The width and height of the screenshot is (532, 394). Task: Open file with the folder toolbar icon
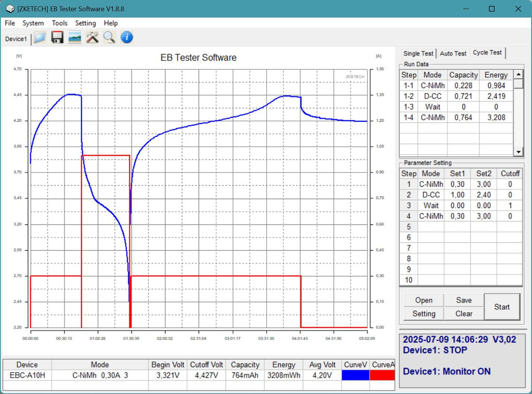click(40, 37)
